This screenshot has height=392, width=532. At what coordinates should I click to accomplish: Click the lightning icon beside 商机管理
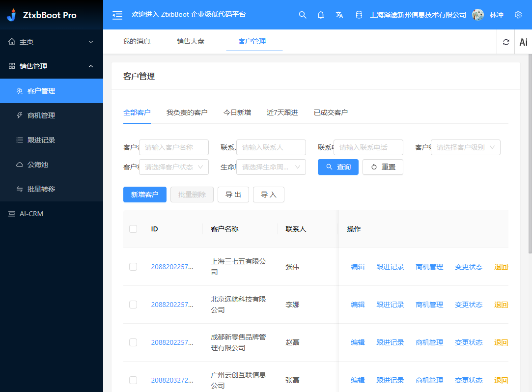tap(20, 115)
